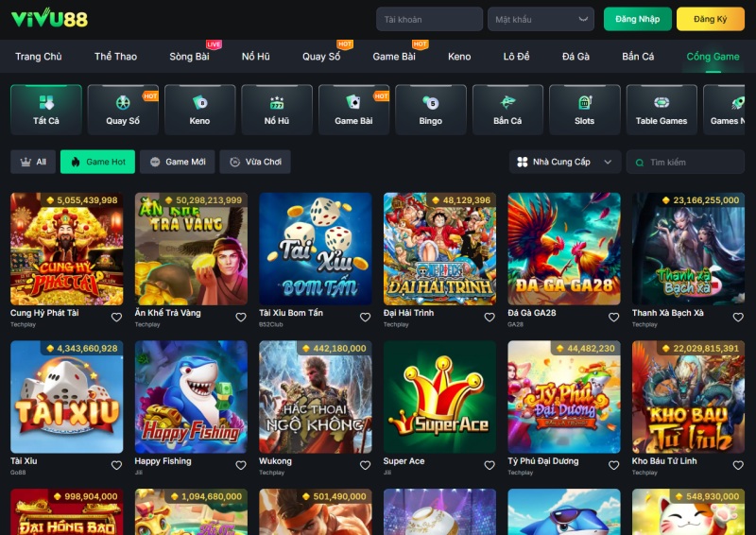
Task: Open the Bắn Cá category tile
Action: (507, 110)
